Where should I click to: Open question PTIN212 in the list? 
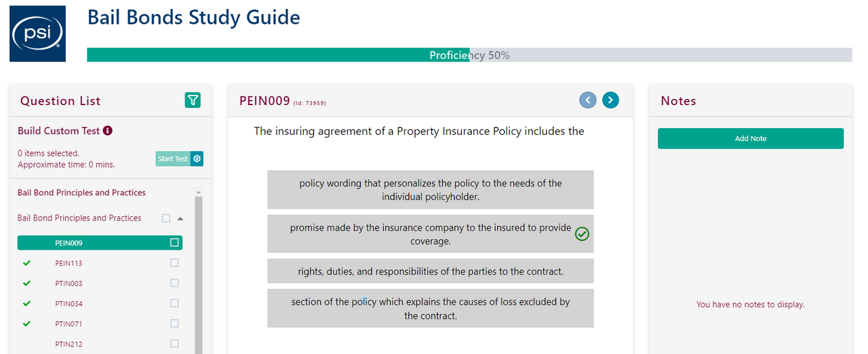(x=68, y=345)
